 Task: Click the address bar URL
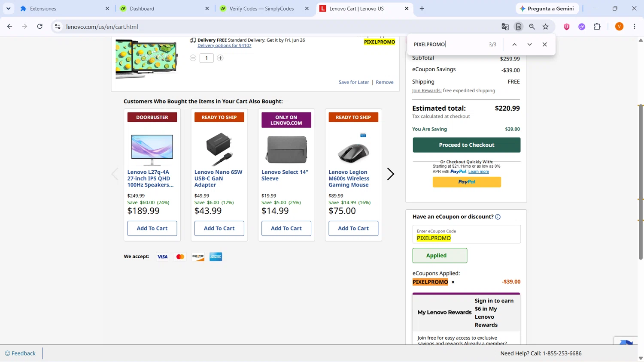(x=102, y=27)
